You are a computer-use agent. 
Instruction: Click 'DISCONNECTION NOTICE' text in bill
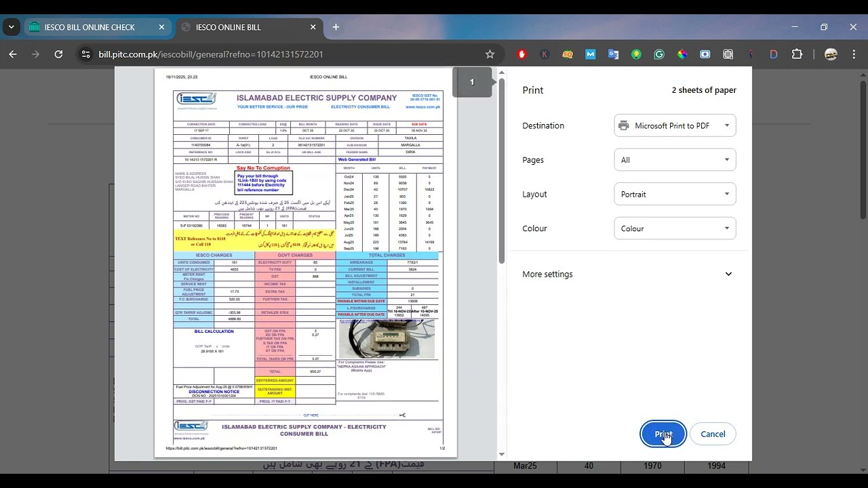[214, 391]
